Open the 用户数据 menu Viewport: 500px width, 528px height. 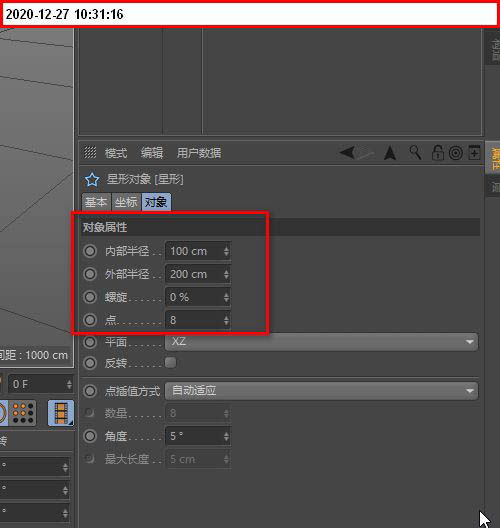199,153
